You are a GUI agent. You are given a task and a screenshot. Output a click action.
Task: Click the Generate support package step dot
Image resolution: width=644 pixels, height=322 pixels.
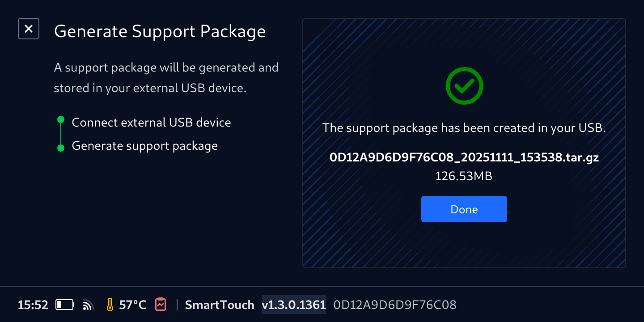tap(61, 148)
